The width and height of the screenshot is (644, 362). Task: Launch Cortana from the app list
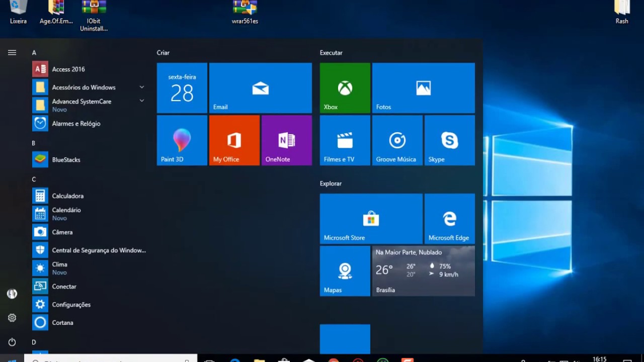coord(89,323)
